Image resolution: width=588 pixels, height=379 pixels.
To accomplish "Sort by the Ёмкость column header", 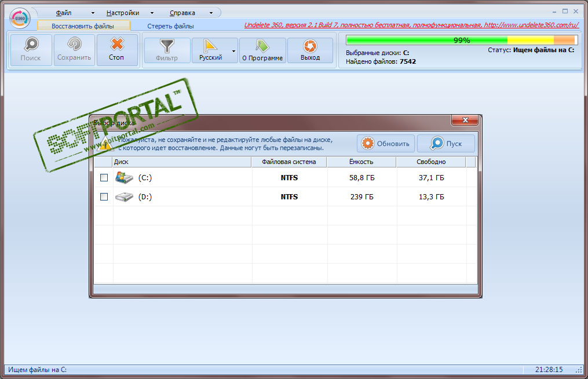I will [x=361, y=162].
